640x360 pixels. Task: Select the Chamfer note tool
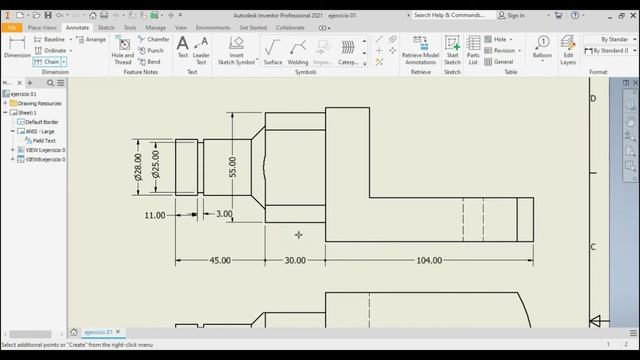153,39
